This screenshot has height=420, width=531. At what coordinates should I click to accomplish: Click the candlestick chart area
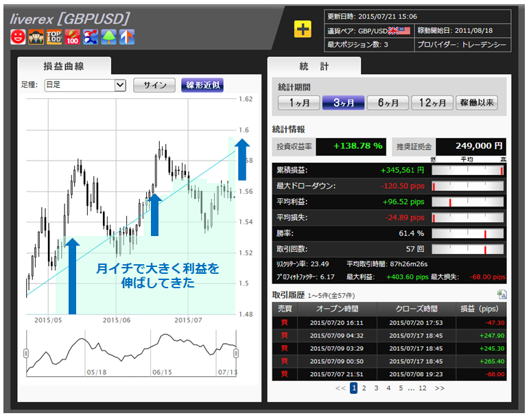131,207
